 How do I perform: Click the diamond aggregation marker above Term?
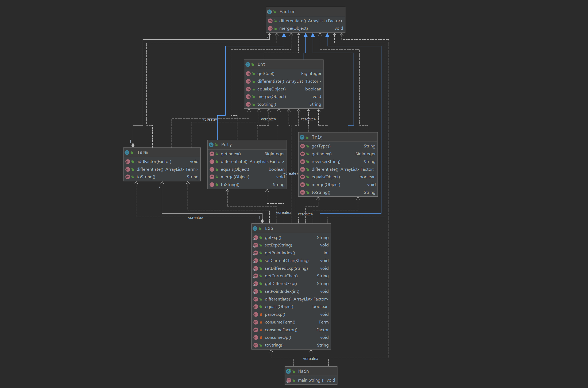(x=133, y=145)
